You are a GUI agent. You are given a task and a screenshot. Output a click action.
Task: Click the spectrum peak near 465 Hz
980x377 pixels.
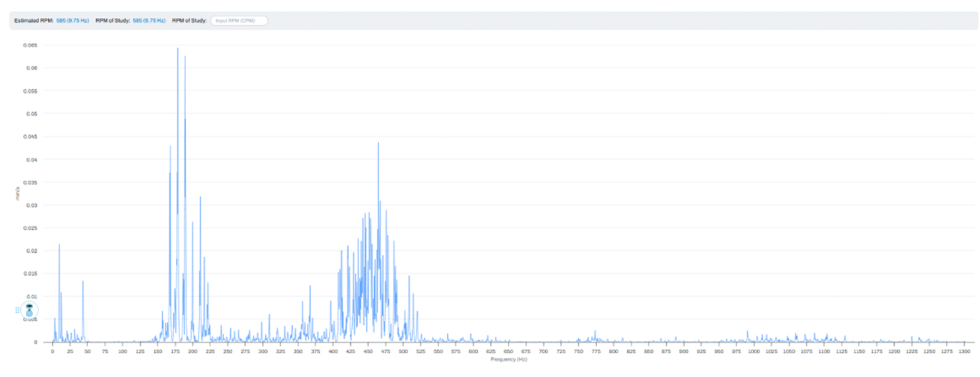coord(378,144)
